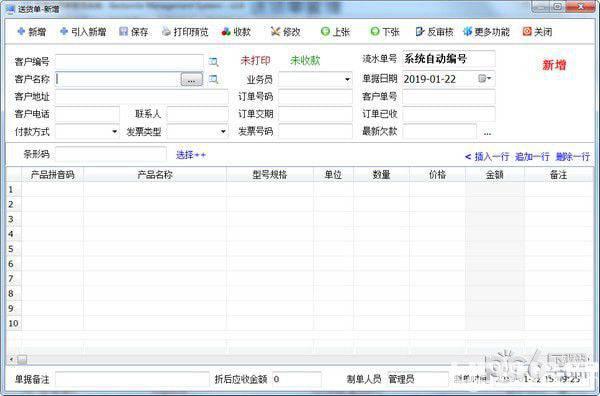600x396 pixels.
Task: Select row 5 header in the grid
Action: (14, 249)
